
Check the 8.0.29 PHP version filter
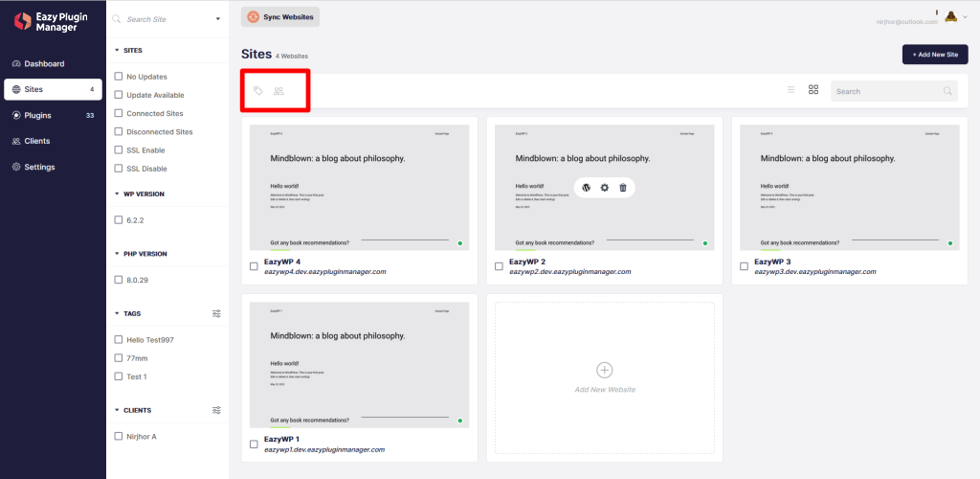click(x=118, y=280)
